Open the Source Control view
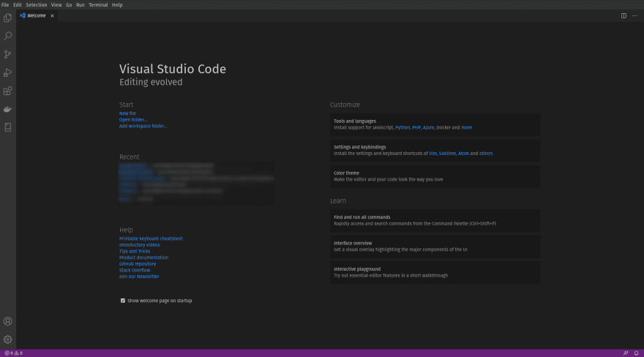The height and width of the screenshot is (357, 644). [x=8, y=54]
